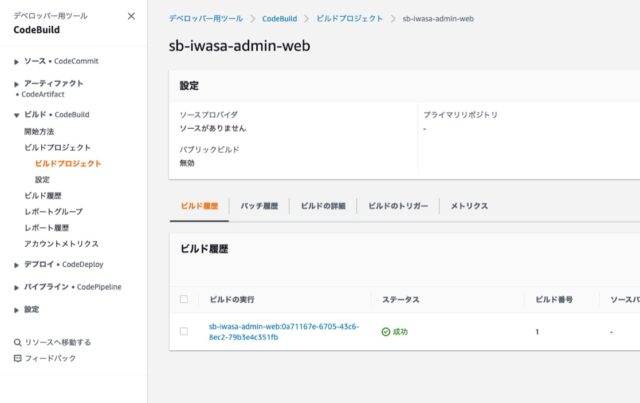Click the green 成功 status icon
This screenshot has height=403, width=640.
386,332
